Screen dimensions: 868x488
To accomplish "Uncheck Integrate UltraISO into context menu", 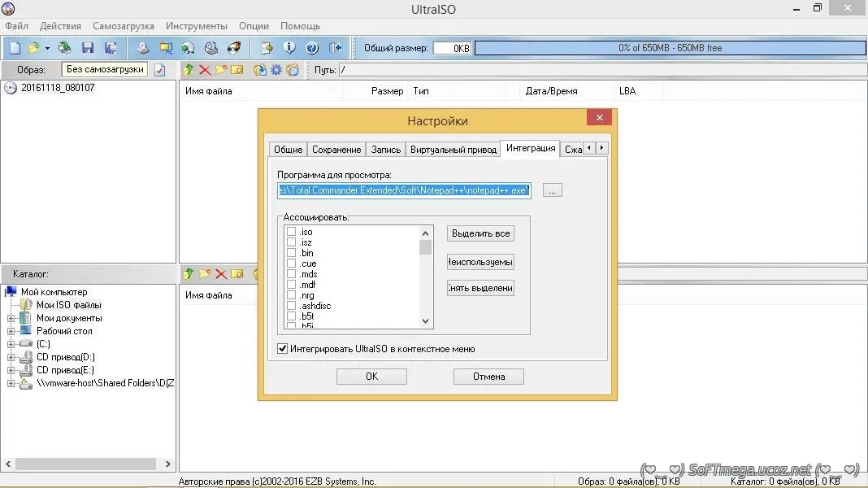I will pos(283,349).
